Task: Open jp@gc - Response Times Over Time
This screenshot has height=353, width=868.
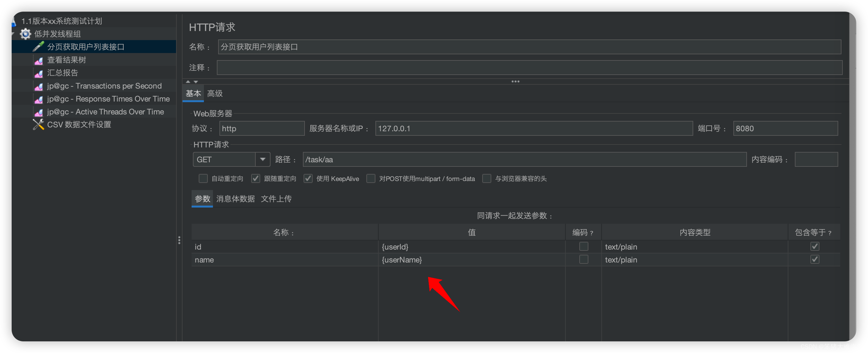Action: coord(108,99)
